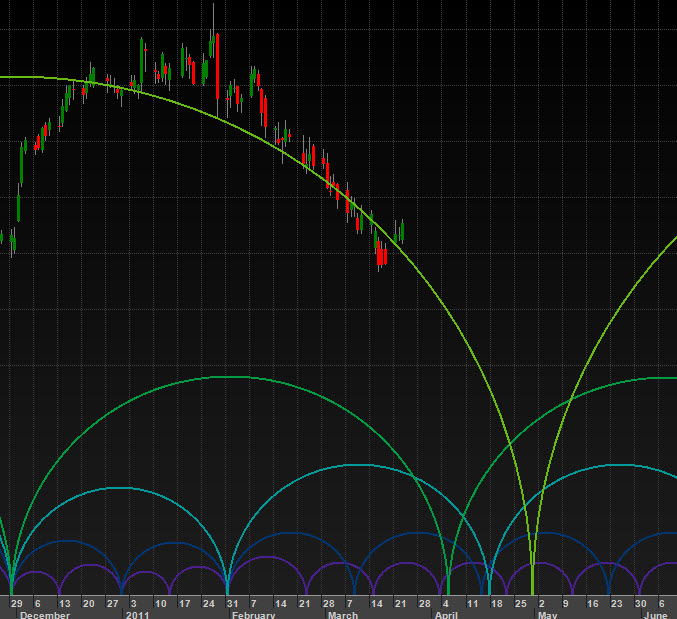Click the December 27 date label
The image size is (677, 619).
tap(113, 603)
